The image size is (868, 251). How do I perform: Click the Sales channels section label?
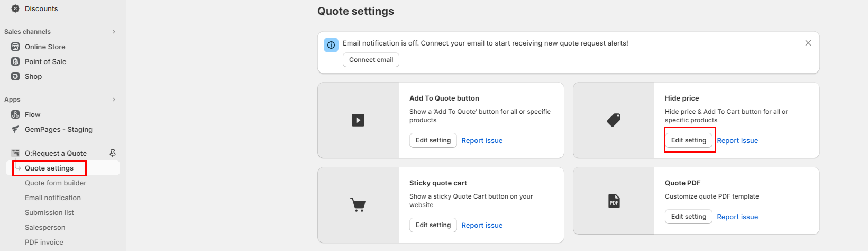click(x=28, y=32)
